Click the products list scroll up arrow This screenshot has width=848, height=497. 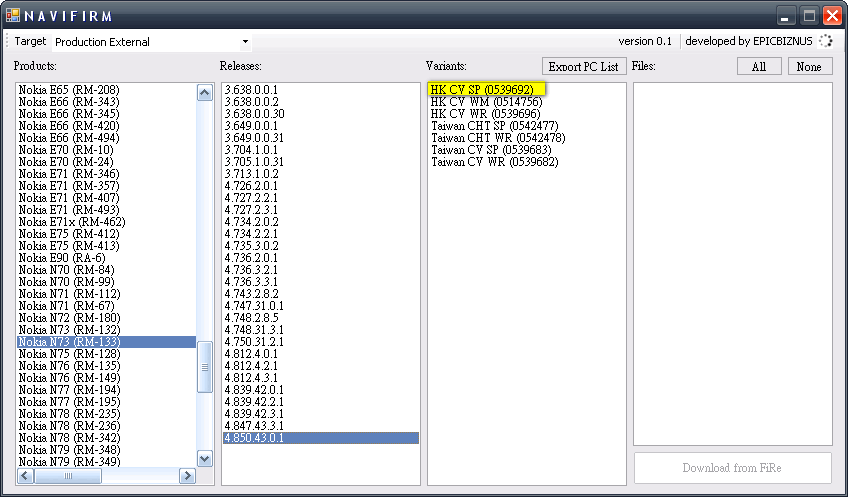coord(204,92)
